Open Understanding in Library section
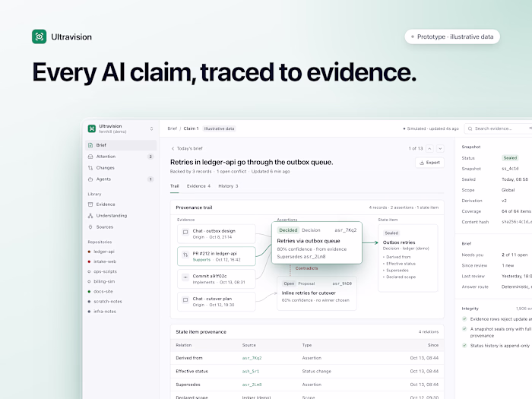This screenshot has width=532, height=399. point(121,215)
